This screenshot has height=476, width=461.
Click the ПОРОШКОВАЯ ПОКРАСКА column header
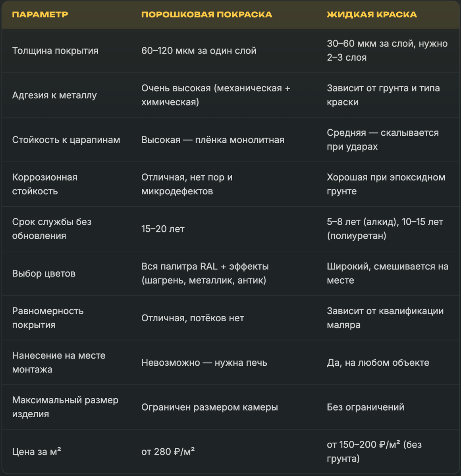point(207,15)
